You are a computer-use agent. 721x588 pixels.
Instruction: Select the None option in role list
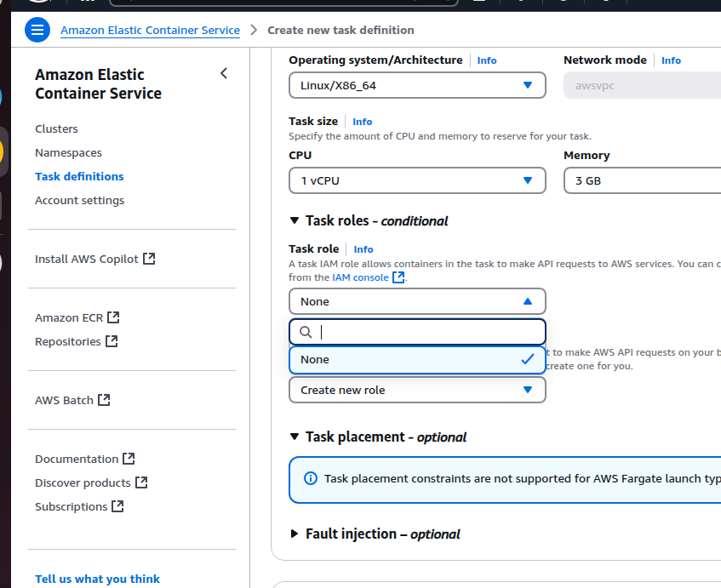tap(417, 359)
